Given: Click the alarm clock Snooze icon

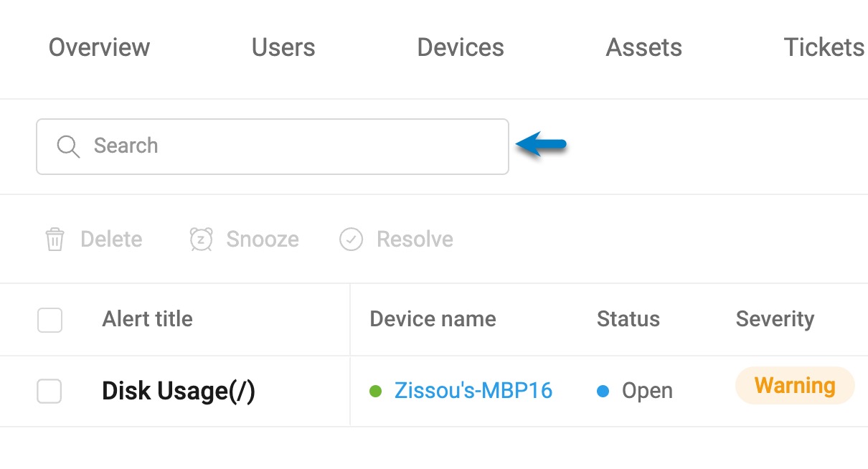Looking at the screenshot, I should click(201, 239).
